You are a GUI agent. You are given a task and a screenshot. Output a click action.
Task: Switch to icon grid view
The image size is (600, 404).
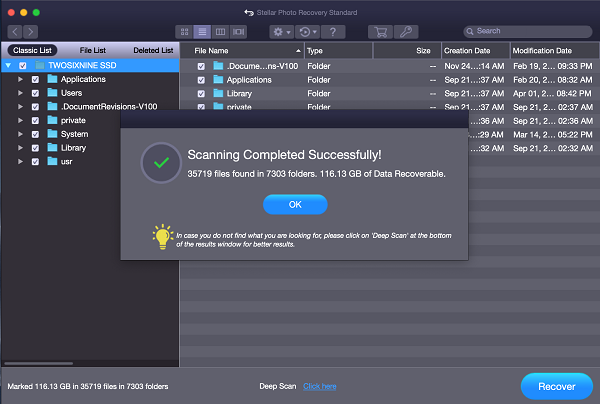tap(184, 32)
